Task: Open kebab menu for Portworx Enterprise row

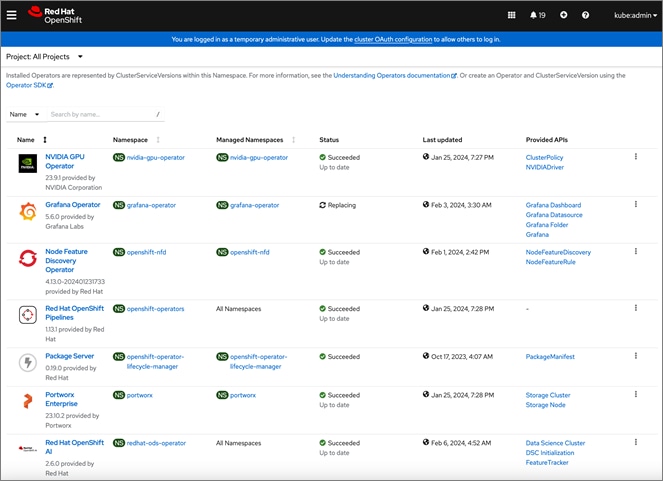Action: tap(636, 394)
